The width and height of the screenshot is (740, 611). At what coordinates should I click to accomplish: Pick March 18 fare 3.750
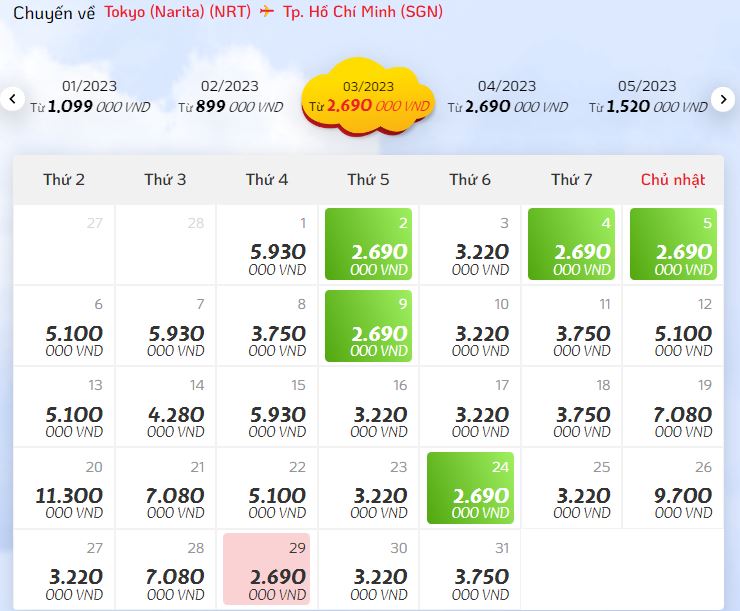572,407
